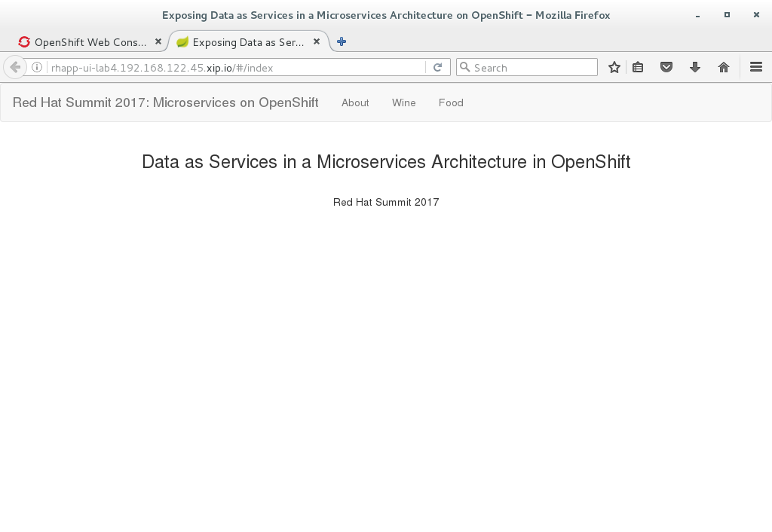The image size is (772, 532).
Task: Click the Red Hat Summit 2017 navbar brand
Action: pyautogui.click(x=165, y=102)
